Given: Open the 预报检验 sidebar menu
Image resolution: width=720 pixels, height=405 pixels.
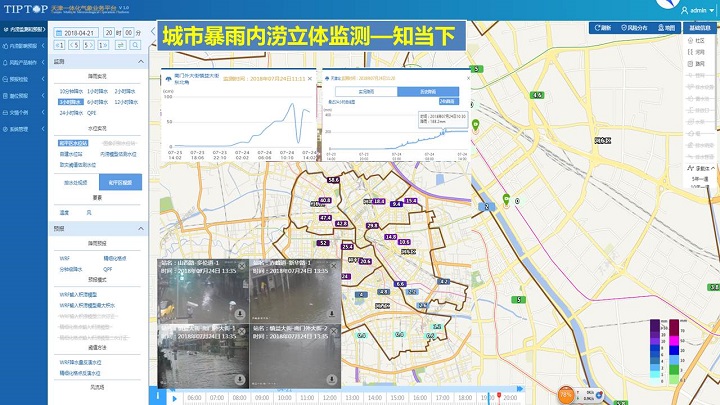Looking at the screenshot, I should [20, 77].
